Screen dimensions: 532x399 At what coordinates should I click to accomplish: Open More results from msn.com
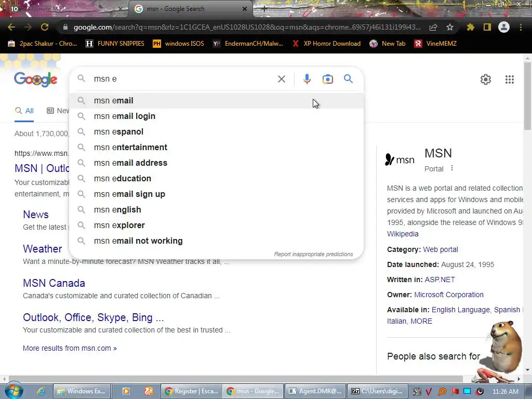pyautogui.click(x=70, y=349)
